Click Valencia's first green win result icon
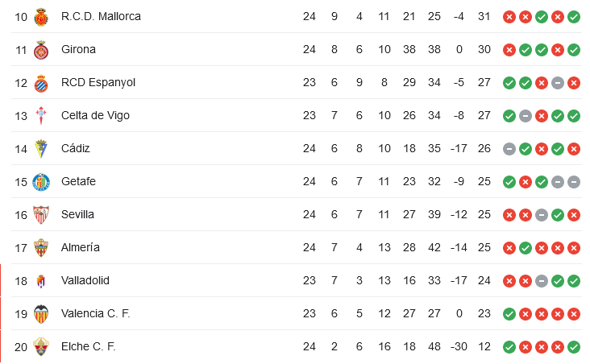Screen dimensions: 590x364 509,313
